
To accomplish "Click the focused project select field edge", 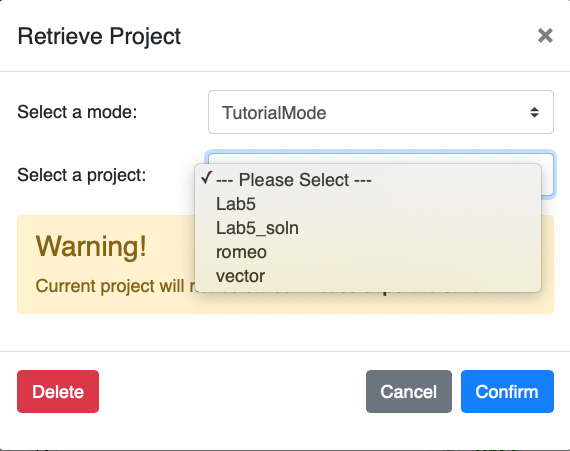I will [548, 174].
